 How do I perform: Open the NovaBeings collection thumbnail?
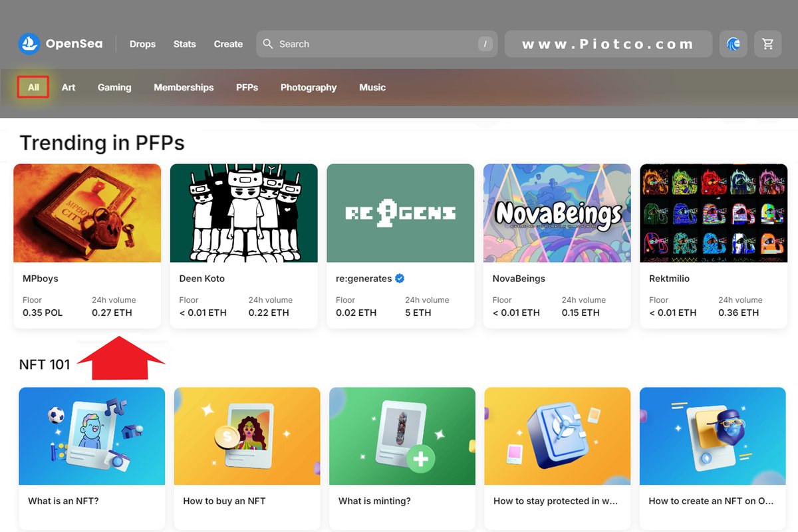(x=557, y=213)
